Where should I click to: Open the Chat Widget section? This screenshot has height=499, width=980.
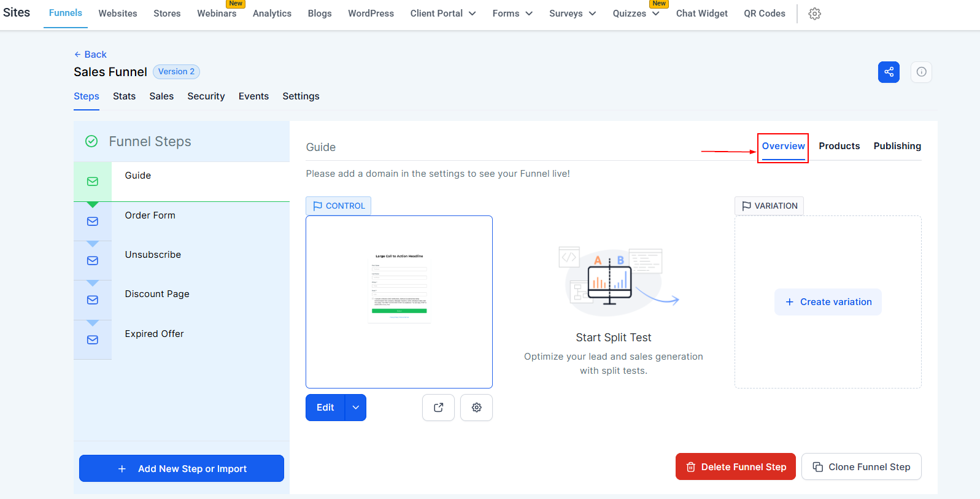[702, 14]
